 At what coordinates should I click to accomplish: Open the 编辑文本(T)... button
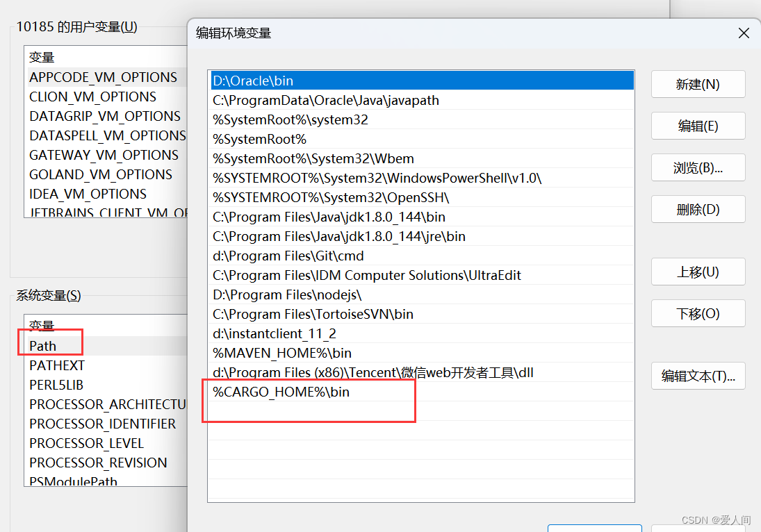(x=698, y=376)
